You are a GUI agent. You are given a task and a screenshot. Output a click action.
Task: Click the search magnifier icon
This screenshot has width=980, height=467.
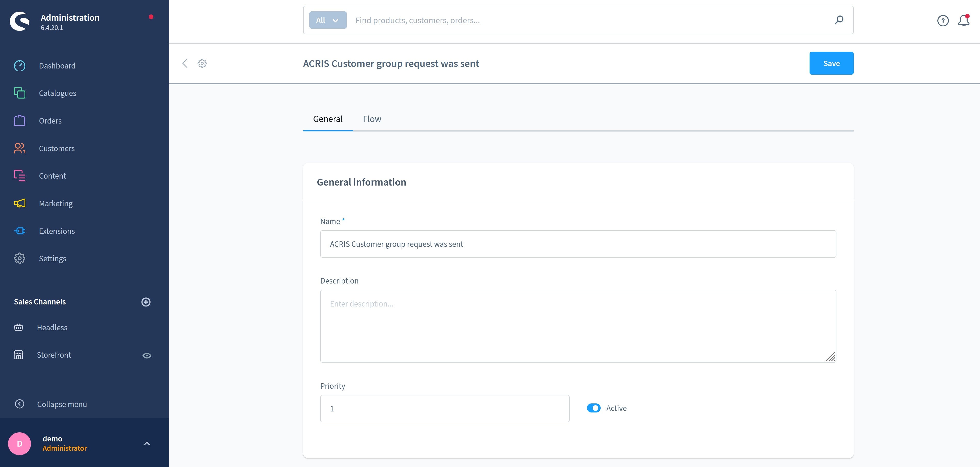tap(839, 20)
